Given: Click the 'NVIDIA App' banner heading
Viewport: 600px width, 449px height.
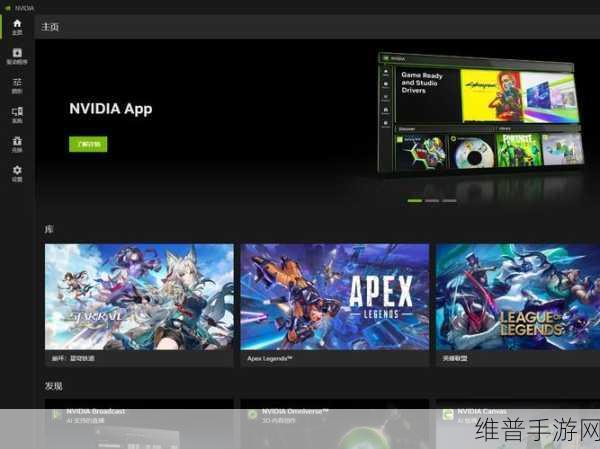Looking at the screenshot, I should pyautogui.click(x=111, y=109).
